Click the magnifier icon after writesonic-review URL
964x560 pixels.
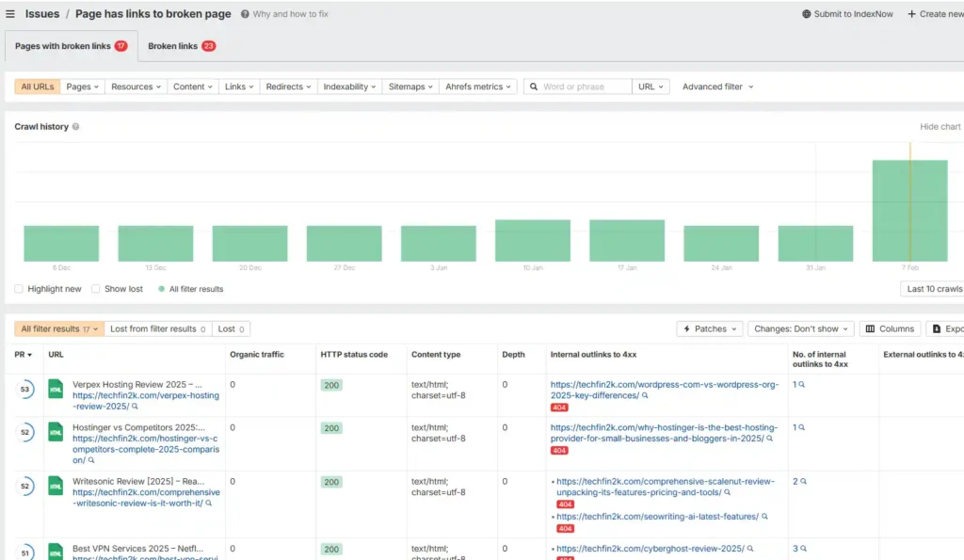click(x=208, y=503)
